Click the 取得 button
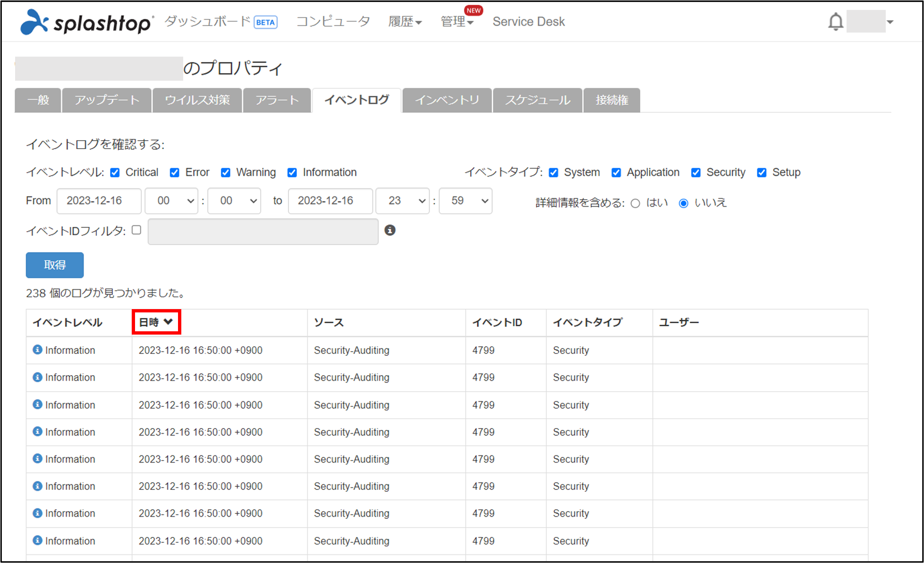The width and height of the screenshot is (924, 563). coord(55,265)
